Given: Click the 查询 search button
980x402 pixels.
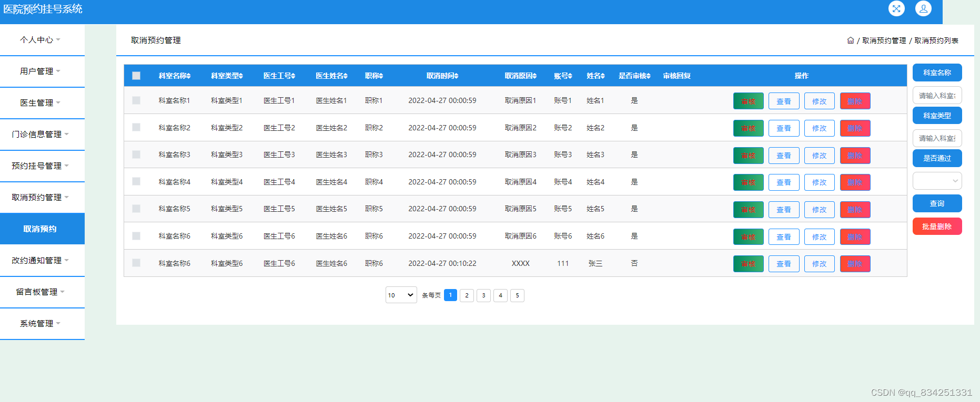Looking at the screenshot, I should coord(937,203).
